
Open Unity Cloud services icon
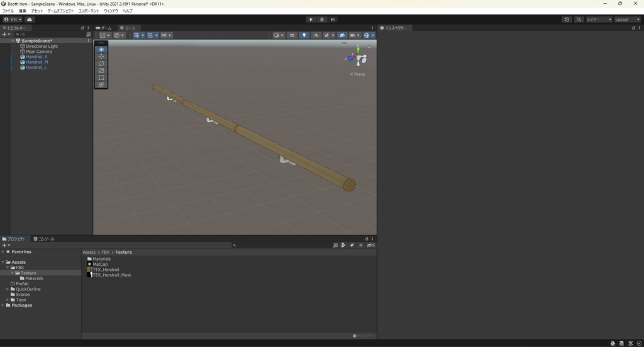[30, 20]
